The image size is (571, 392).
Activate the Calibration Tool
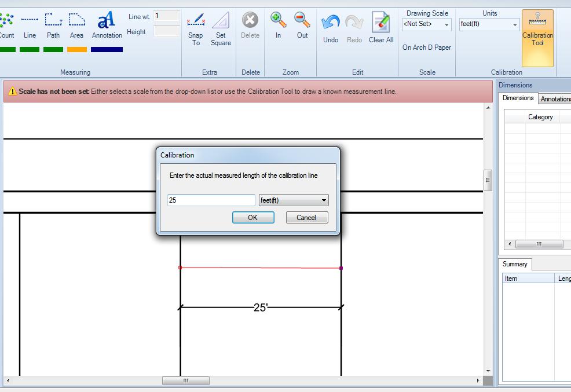click(537, 38)
